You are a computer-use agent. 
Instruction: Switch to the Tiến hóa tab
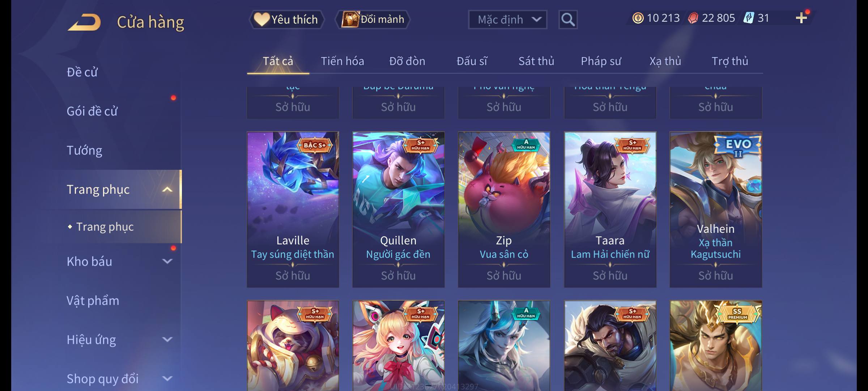tap(342, 61)
